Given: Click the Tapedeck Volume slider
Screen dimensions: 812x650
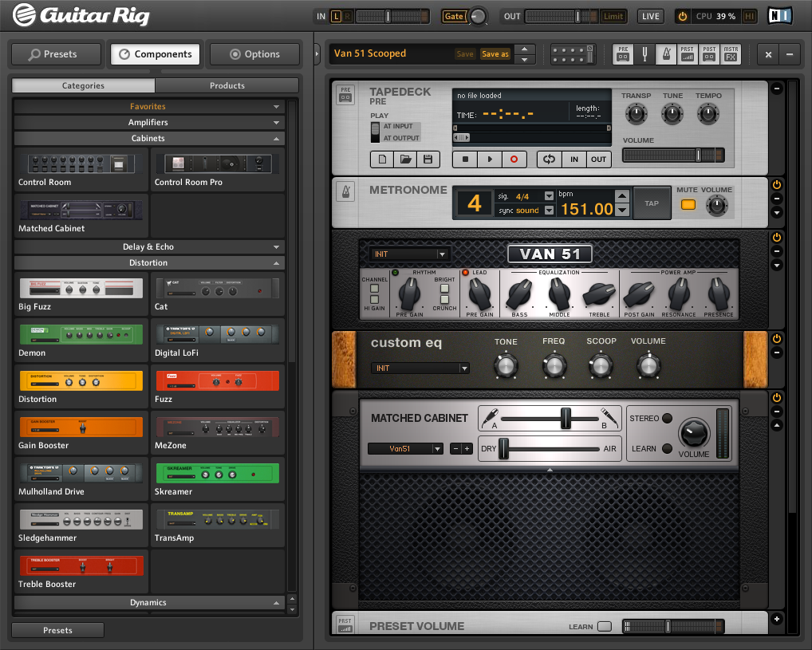Looking at the screenshot, I should pos(673,155).
